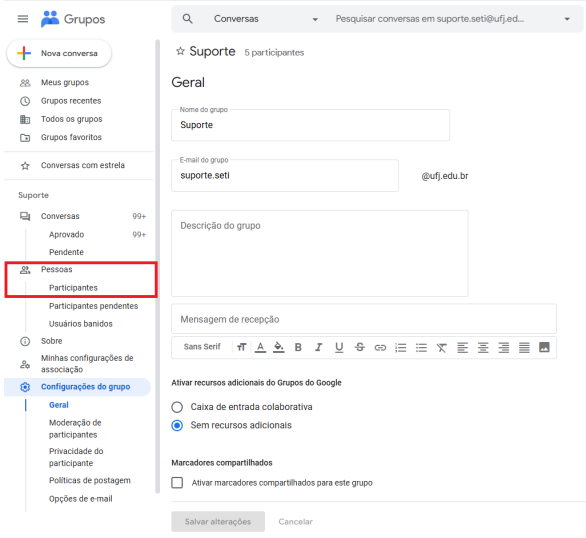Open Privacidade do participante settings
Screen dimensions: 586x538
pyautogui.click(x=76, y=457)
